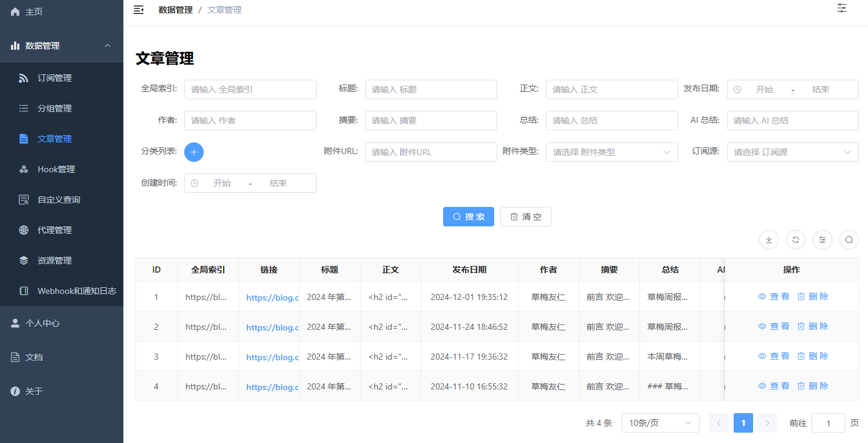This screenshot has height=443, width=868.
Task: Click the file icon for 文档
Action: click(15, 357)
